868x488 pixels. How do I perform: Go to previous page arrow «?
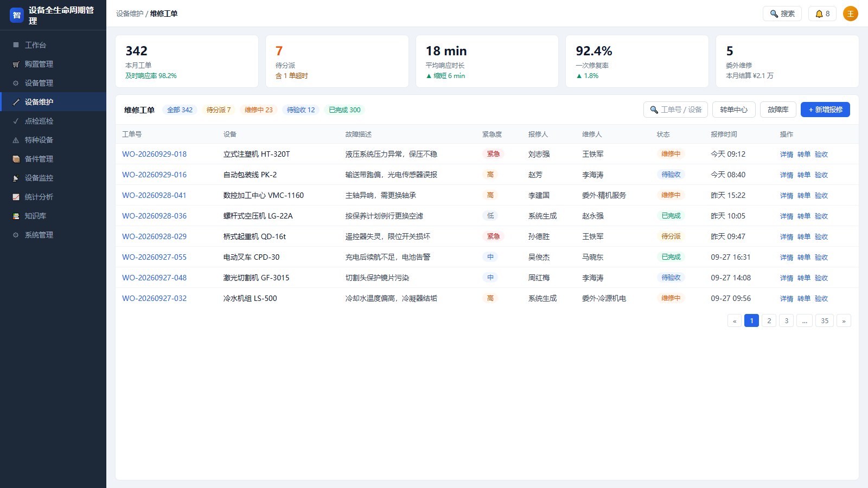point(735,320)
